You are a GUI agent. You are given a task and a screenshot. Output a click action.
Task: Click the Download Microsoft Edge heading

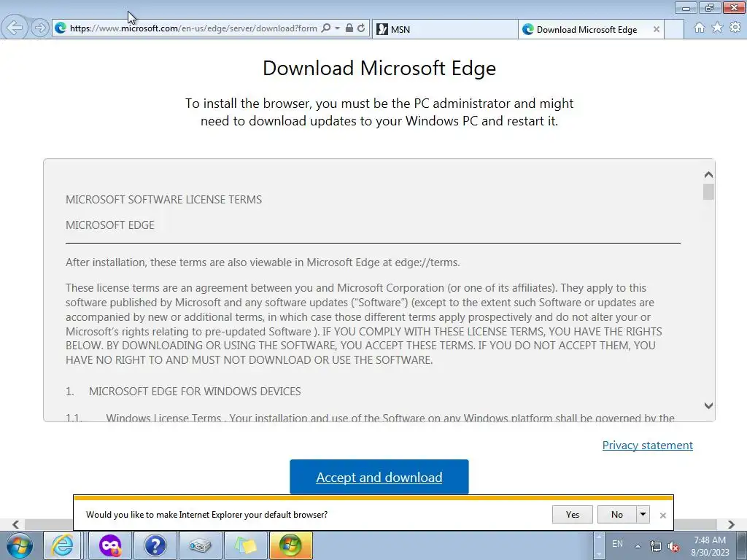[x=379, y=68]
